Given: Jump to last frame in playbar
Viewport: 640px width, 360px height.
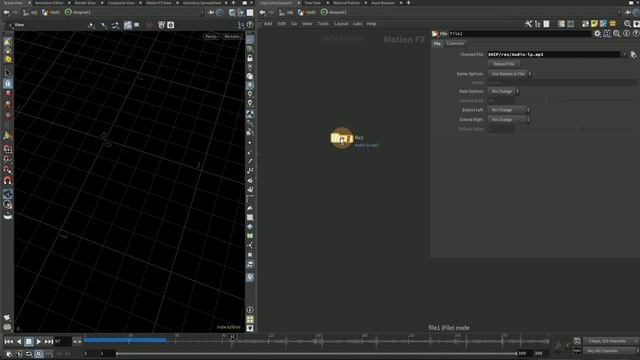Looking at the screenshot, I should (49, 341).
